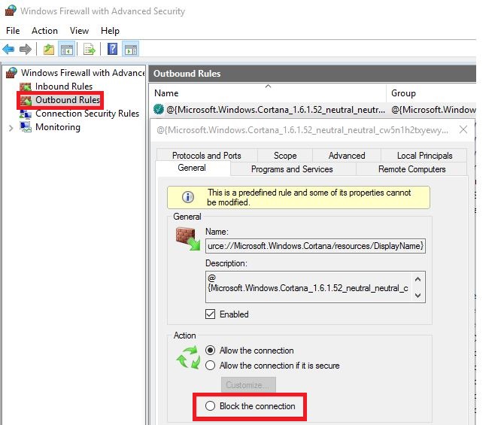Click the green arrows Action icon
The width and height of the screenshot is (504, 425).
(188, 357)
